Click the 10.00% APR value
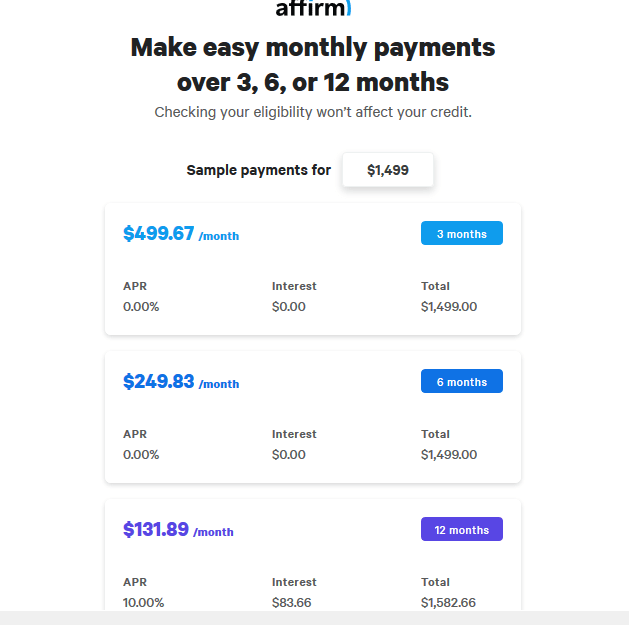This screenshot has height=625, width=629. coord(143,603)
